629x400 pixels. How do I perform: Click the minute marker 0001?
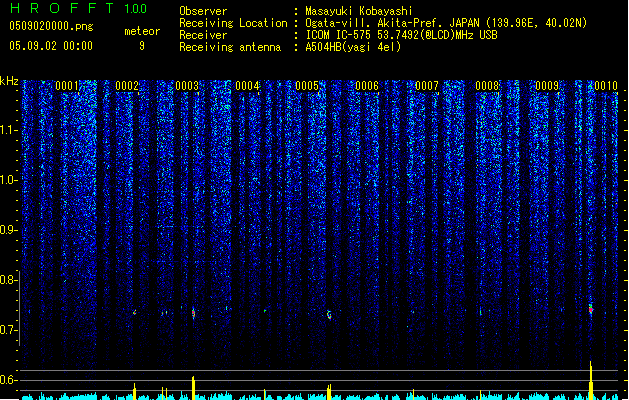[67, 86]
